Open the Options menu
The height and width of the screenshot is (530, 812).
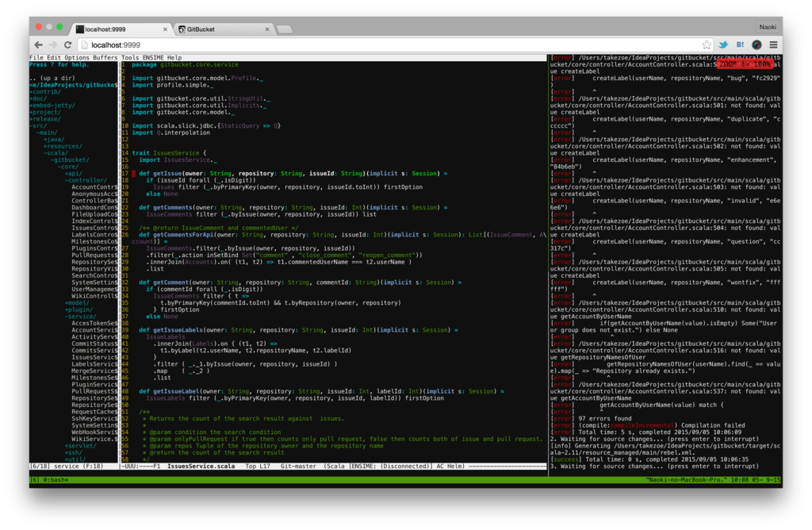tap(77, 57)
